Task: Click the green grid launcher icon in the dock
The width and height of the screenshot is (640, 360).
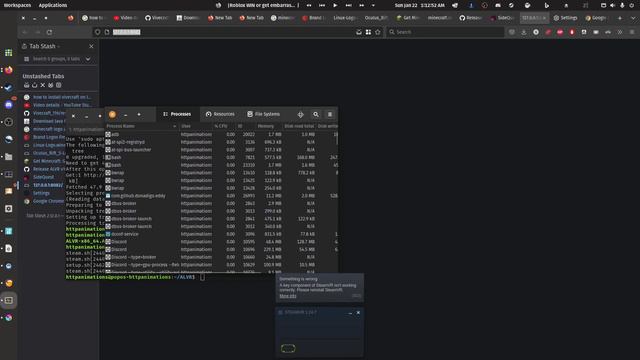Action: point(9,53)
